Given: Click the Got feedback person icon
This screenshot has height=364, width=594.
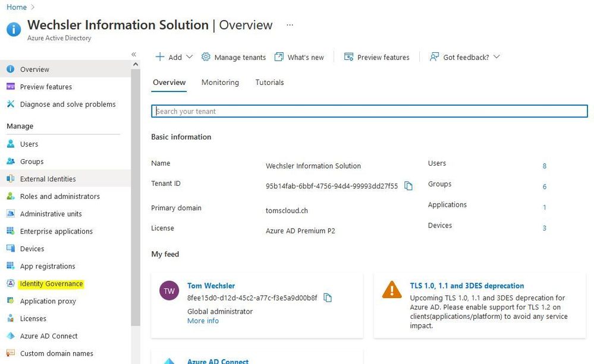Looking at the screenshot, I should pyautogui.click(x=434, y=57).
